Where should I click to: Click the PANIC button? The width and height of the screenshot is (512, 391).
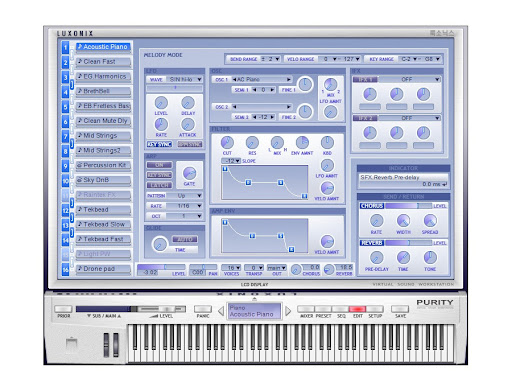(203, 309)
